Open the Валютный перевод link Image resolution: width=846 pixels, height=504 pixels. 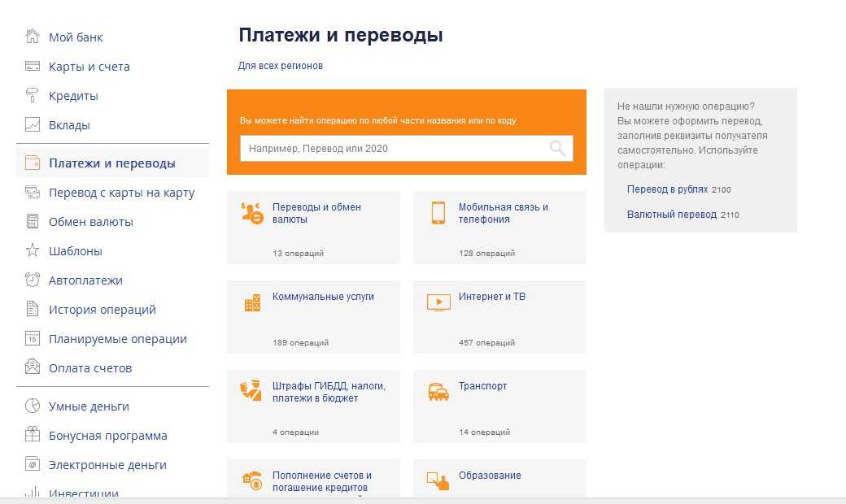point(671,215)
